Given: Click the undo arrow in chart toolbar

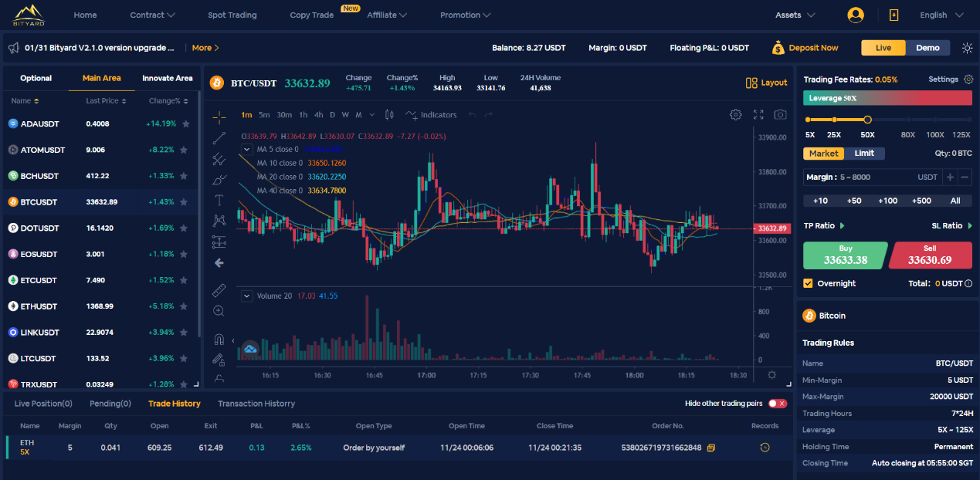Looking at the screenshot, I should click(472, 115).
